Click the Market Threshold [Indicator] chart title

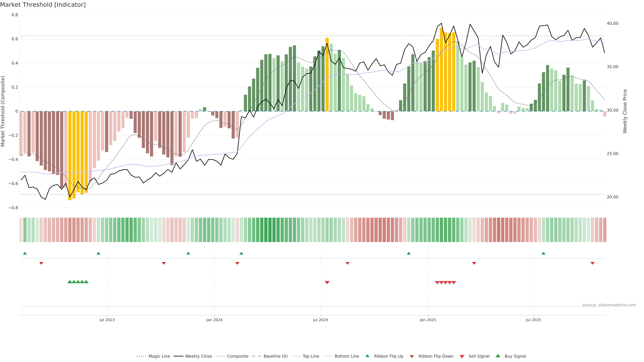(43, 5)
